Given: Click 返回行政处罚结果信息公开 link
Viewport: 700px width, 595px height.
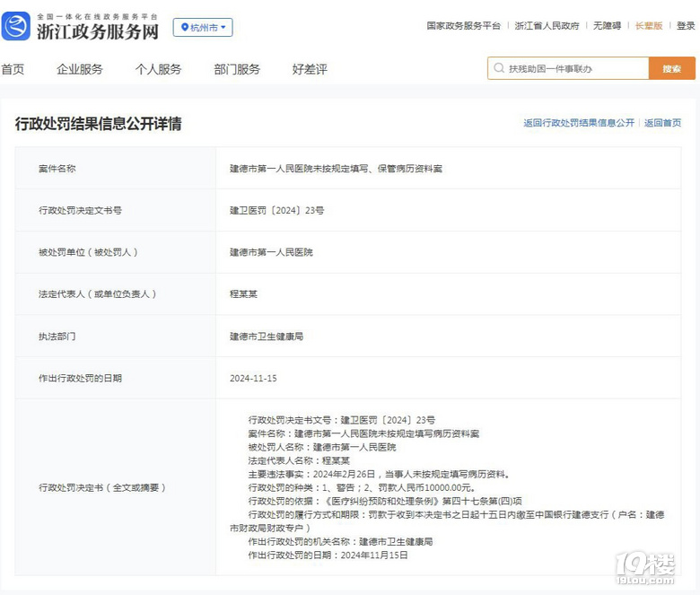Looking at the screenshot, I should point(579,123).
